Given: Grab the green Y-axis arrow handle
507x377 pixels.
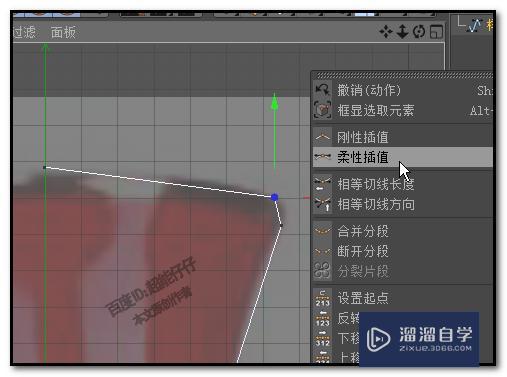Looking at the screenshot, I should pos(274,101).
